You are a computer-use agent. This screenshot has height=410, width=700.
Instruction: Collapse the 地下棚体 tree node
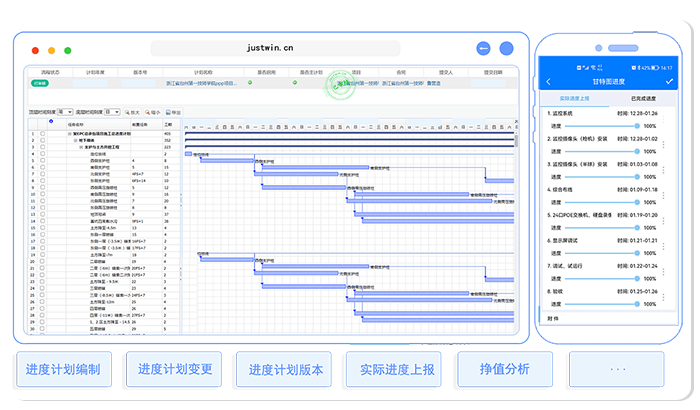tap(75, 140)
